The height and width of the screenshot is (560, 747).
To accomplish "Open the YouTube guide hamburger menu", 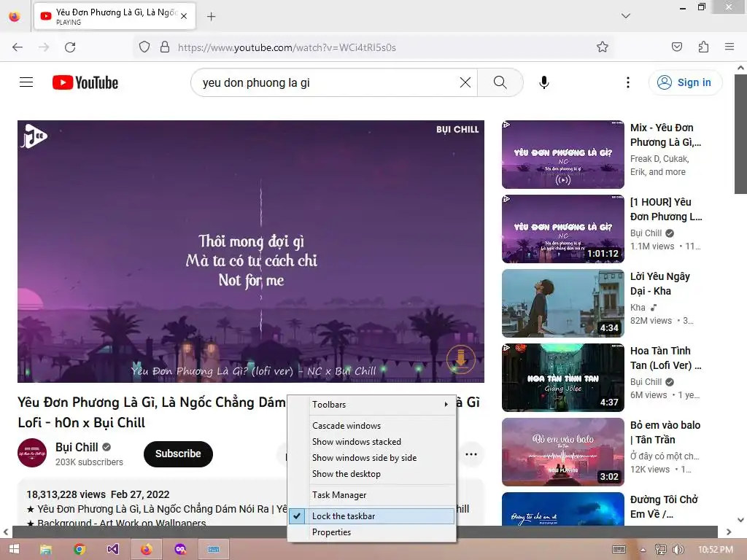I will (x=26, y=82).
